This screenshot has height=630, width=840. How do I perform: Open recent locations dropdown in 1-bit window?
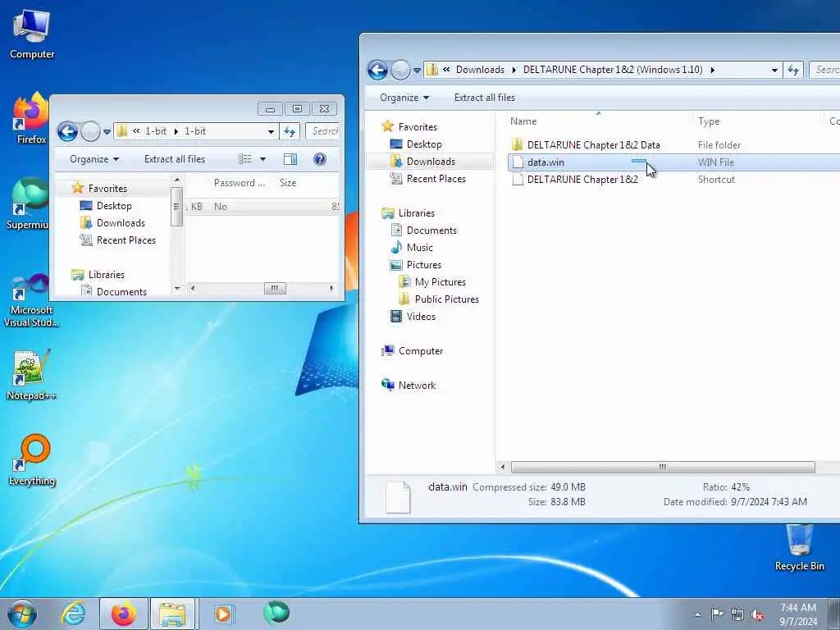(x=107, y=132)
